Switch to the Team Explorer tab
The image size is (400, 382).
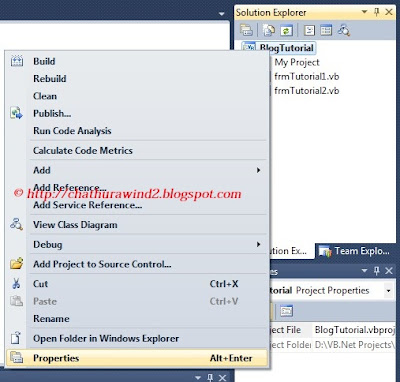[355, 251]
